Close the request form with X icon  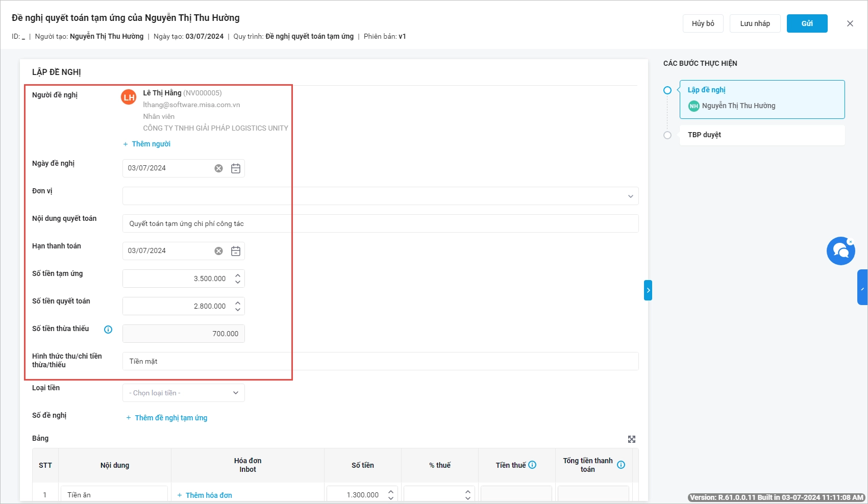pyautogui.click(x=850, y=23)
